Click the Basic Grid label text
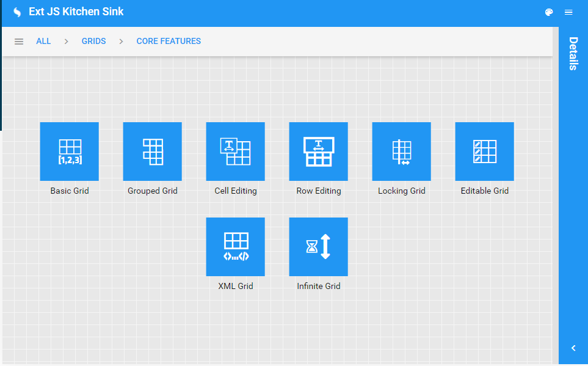The width and height of the screenshot is (588, 366). coord(70,191)
